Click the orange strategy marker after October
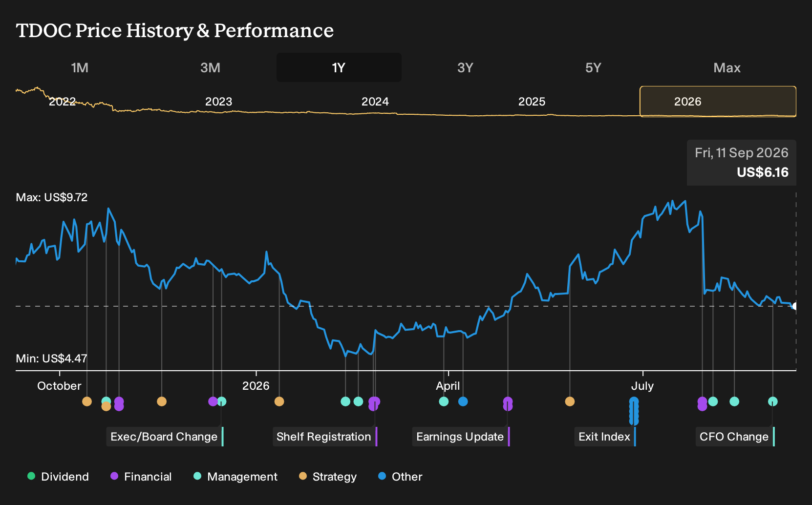Image resolution: width=812 pixels, height=505 pixels. (87, 401)
